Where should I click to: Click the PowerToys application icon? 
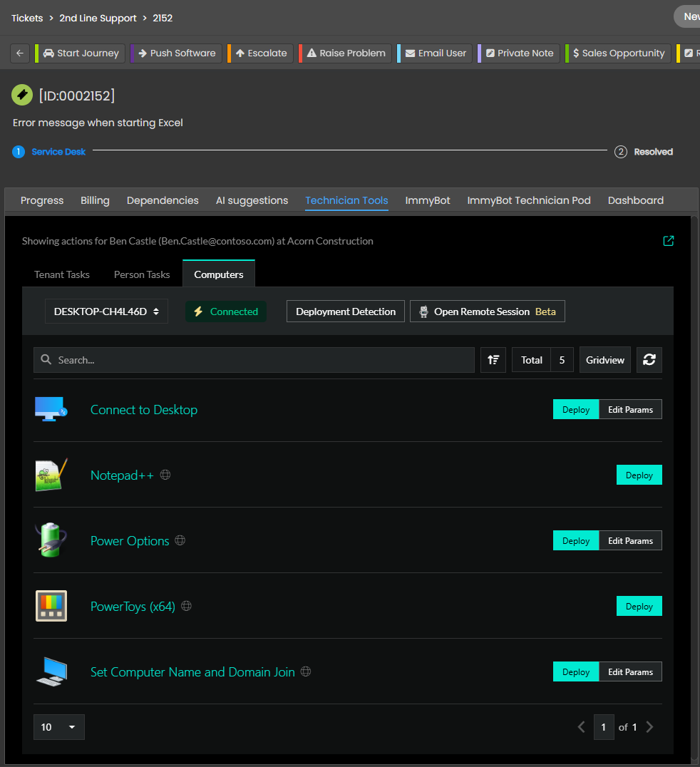coord(51,607)
